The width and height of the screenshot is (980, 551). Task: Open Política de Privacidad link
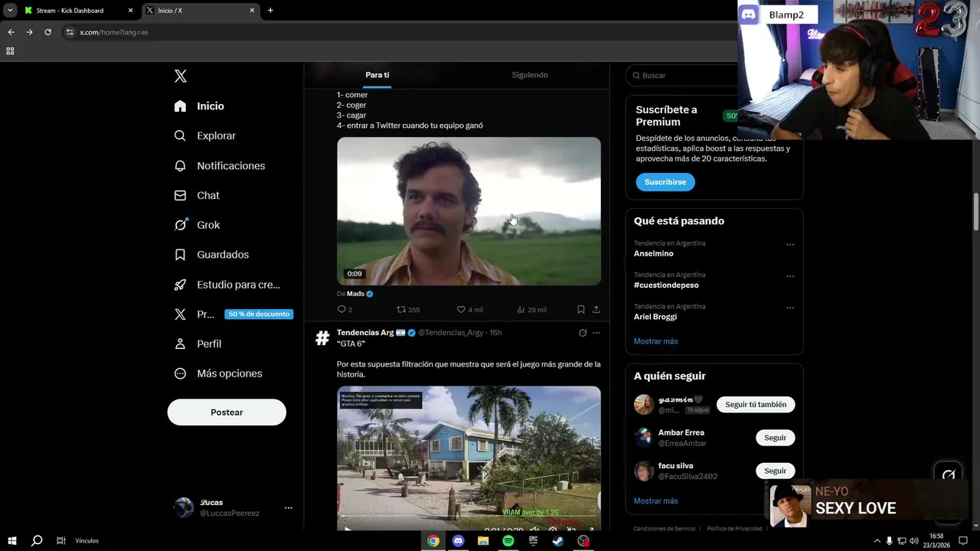734,529
